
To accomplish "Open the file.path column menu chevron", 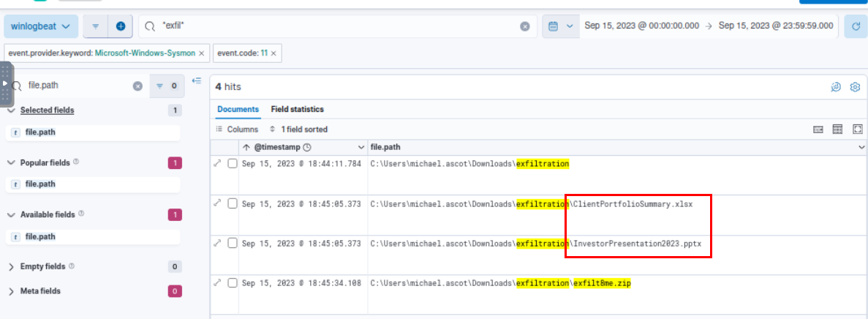I will pyautogui.click(x=861, y=147).
